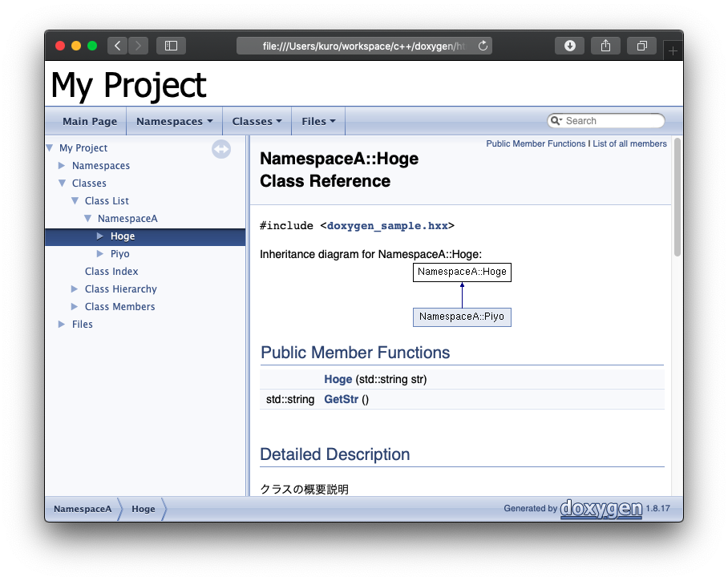Select Class Hierarchy in the tree

coord(121,288)
